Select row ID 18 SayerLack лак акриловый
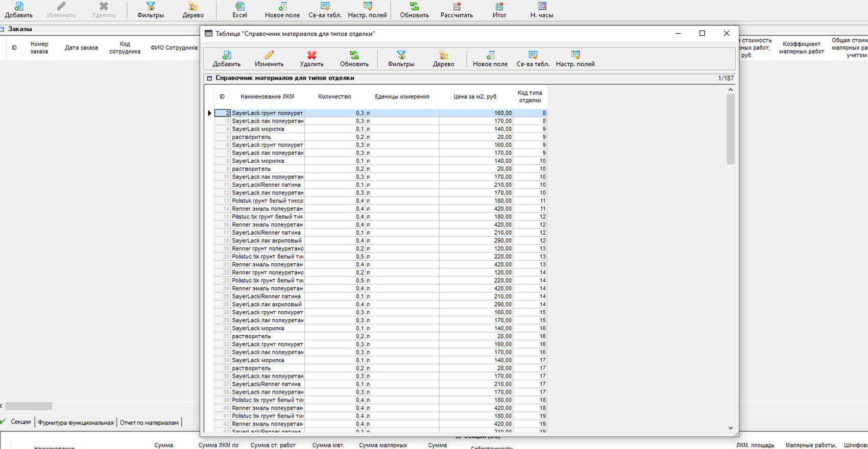868x449 pixels. [380, 240]
